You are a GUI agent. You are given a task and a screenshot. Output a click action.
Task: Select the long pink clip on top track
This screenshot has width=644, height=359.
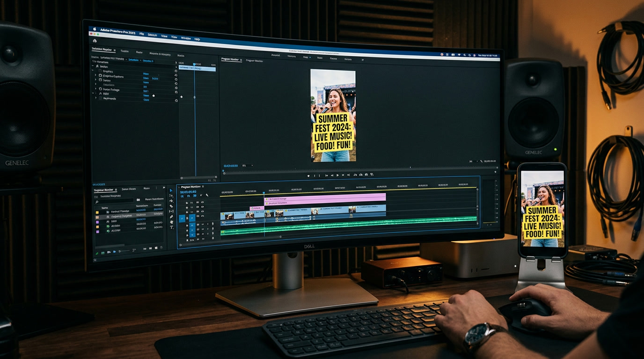pyautogui.click(x=325, y=198)
